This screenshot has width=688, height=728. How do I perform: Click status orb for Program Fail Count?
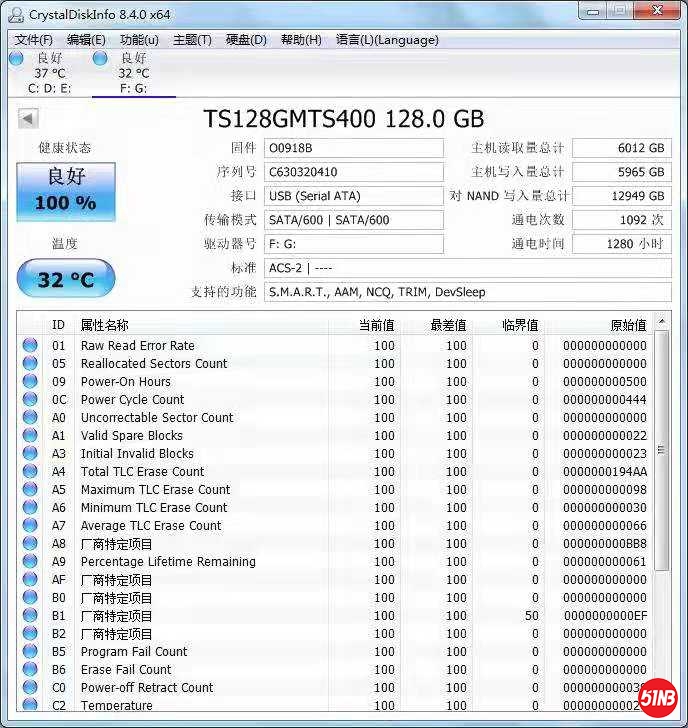30,652
